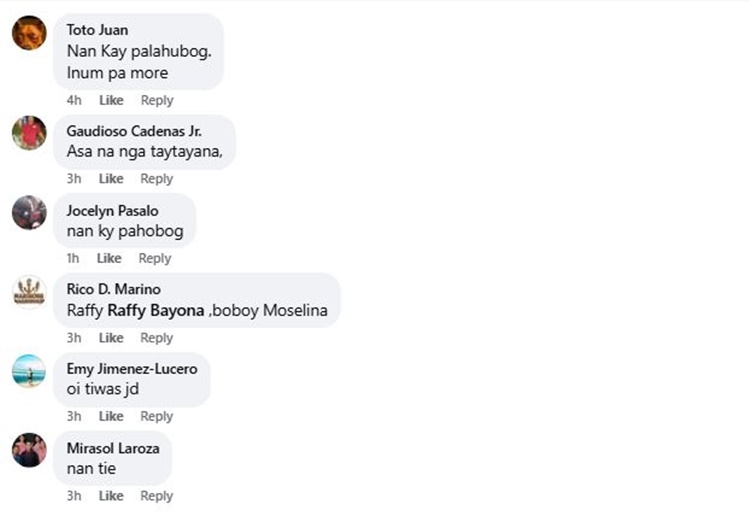750x521 pixels.
Task: Open Emy Jimenez-Lucero name link
Action: coord(132,369)
